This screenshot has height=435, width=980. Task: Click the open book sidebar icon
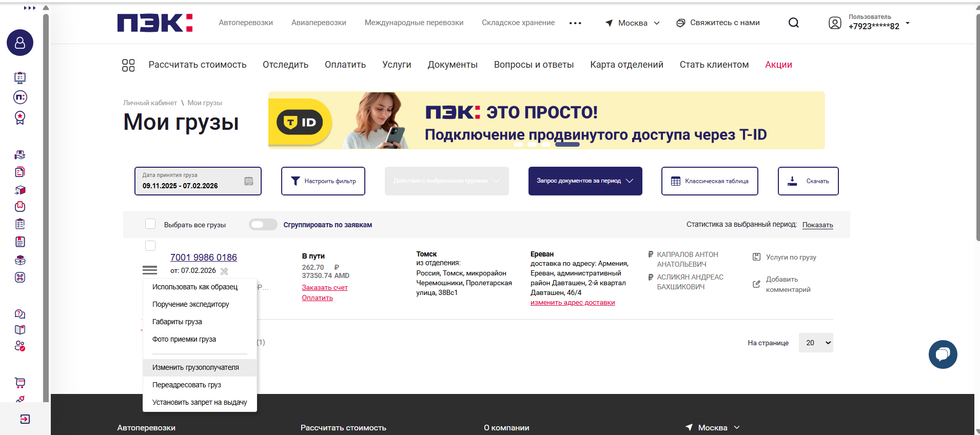coord(20,330)
